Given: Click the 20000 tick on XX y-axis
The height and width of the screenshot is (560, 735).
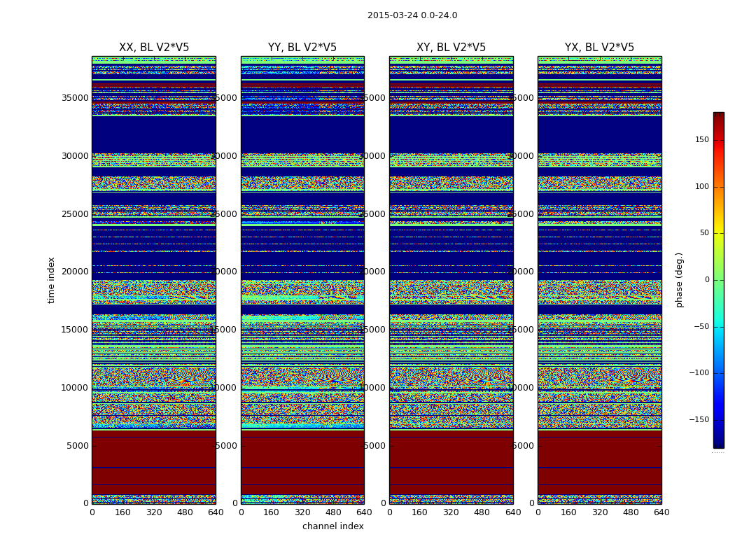Looking at the screenshot, I should tap(75, 272).
